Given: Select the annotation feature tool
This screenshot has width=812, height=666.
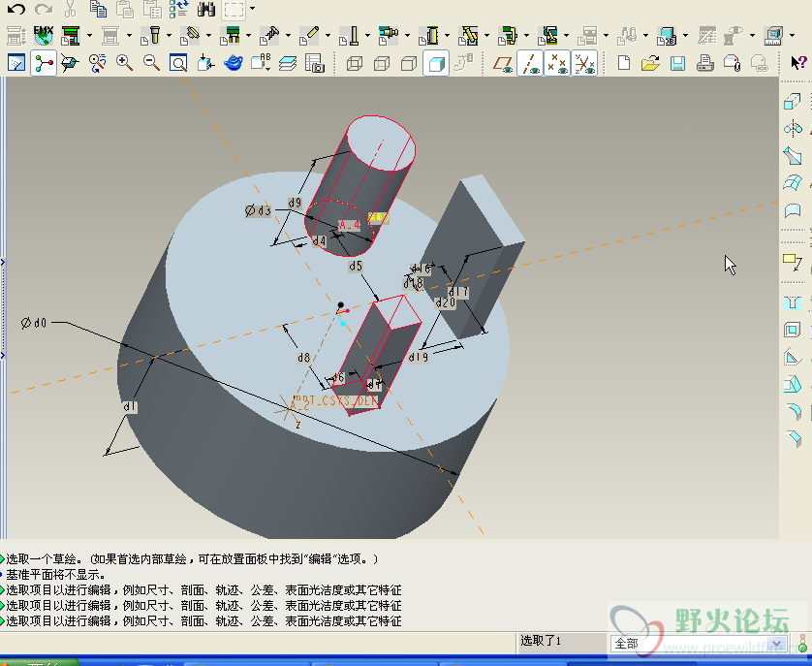Looking at the screenshot, I should [x=793, y=262].
